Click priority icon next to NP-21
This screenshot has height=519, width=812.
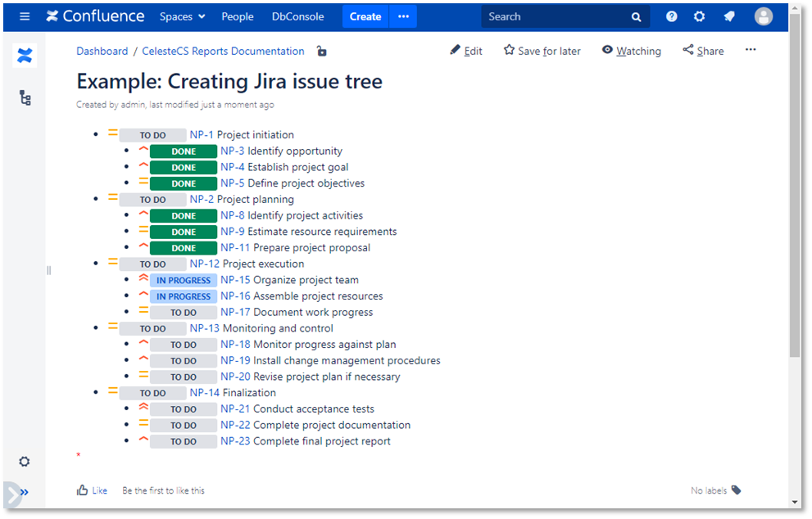[x=143, y=407]
